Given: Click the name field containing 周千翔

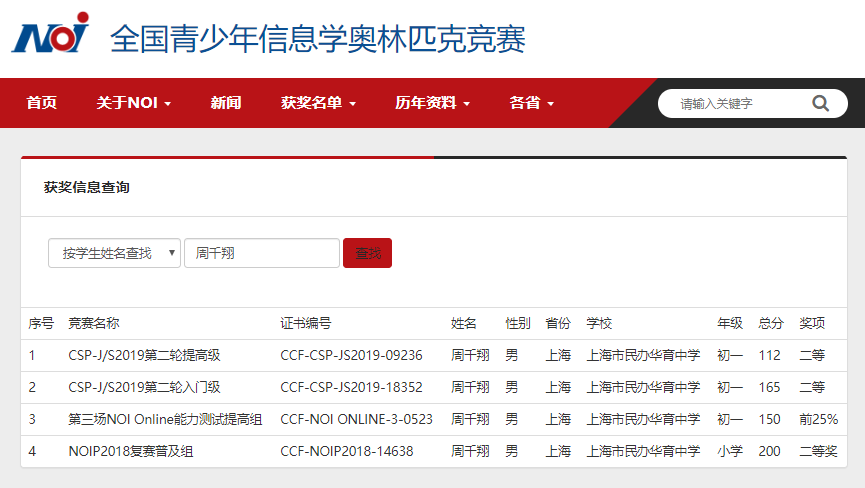Looking at the screenshot, I should [262, 253].
